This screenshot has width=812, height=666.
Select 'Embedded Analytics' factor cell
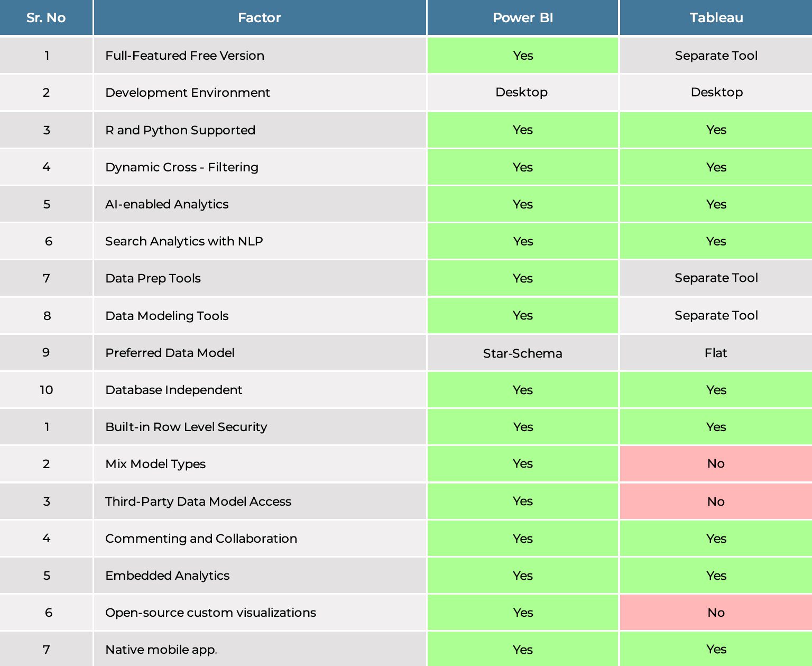260,576
